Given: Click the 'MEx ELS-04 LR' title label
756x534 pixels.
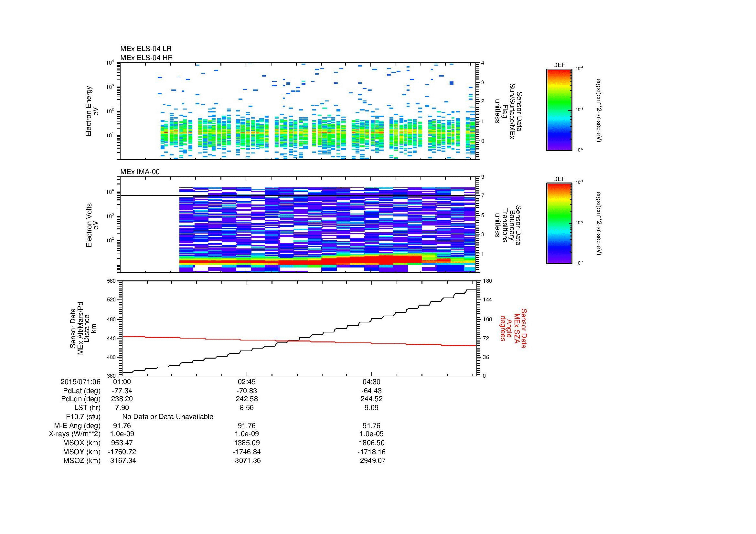Looking at the screenshot, I should [x=145, y=49].
